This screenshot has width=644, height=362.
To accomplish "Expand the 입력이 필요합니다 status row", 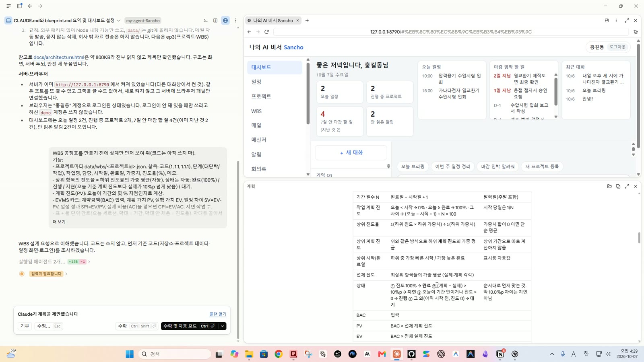I will [43, 274].
